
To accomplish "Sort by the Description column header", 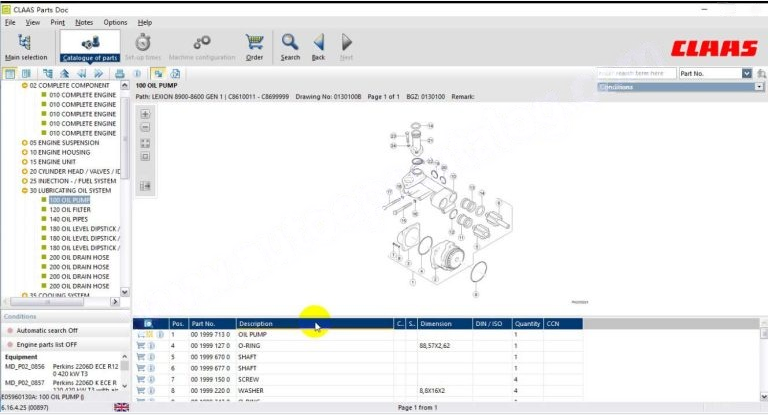I will tap(314, 324).
